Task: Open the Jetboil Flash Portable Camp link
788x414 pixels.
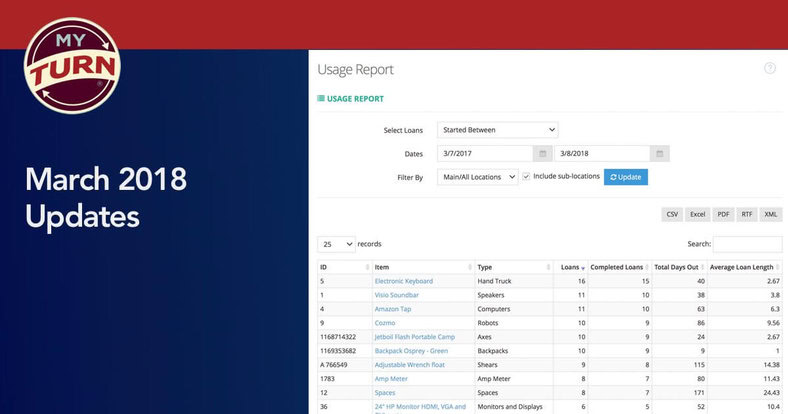Action: (414, 337)
